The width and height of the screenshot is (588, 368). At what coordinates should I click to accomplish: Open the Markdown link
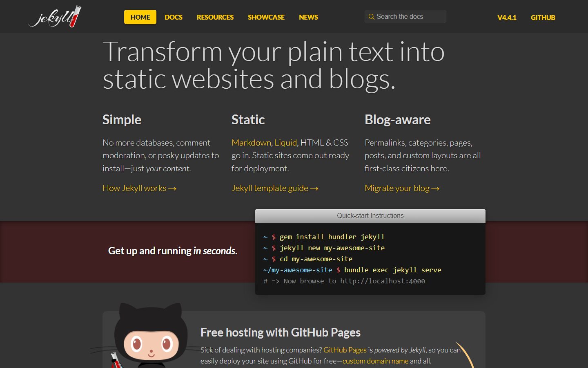pos(251,143)
